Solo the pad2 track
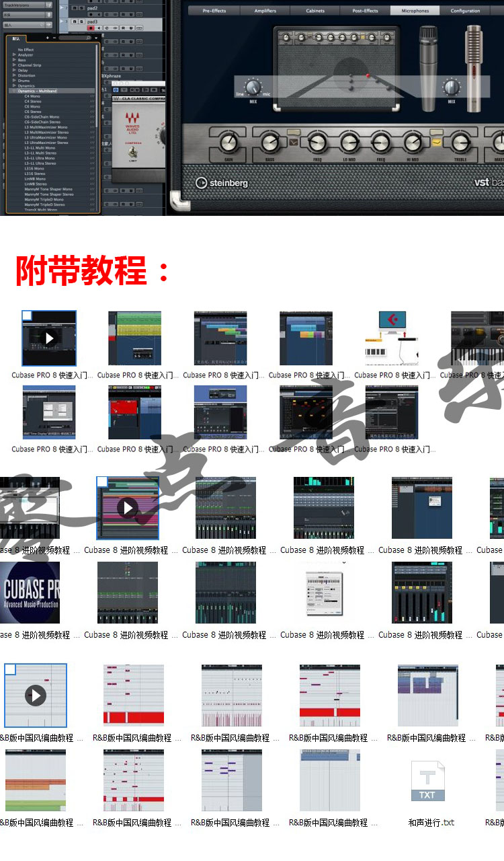This screenshot has height=861, width=504. coord(82,8)
